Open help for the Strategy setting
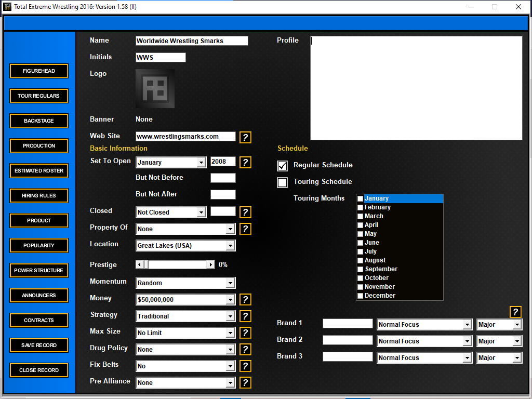This screenshot has height=399, width=532. coord(245,316)
